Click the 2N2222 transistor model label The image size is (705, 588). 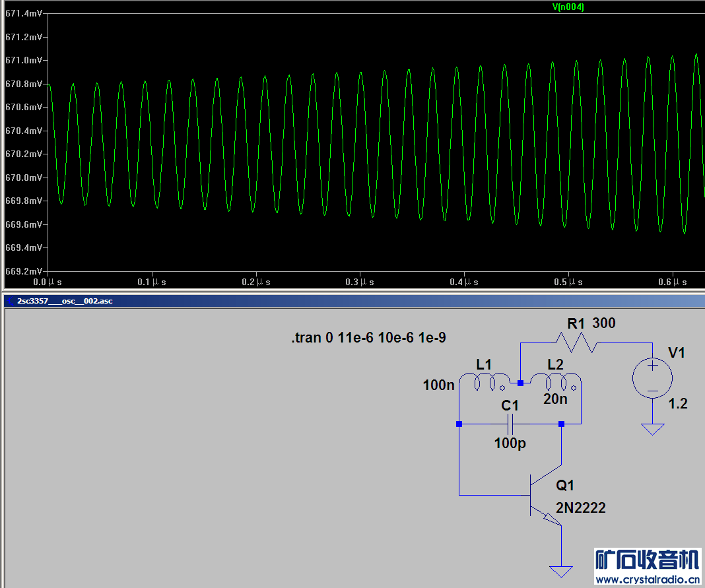click(x=580, y=507)
